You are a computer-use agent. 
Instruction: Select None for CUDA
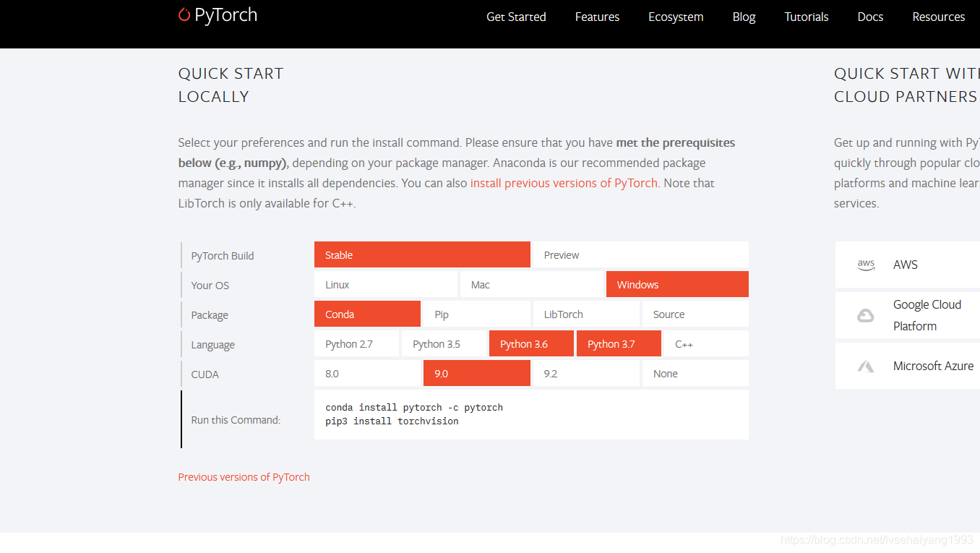pyautogui.click(x=695, y=374)
